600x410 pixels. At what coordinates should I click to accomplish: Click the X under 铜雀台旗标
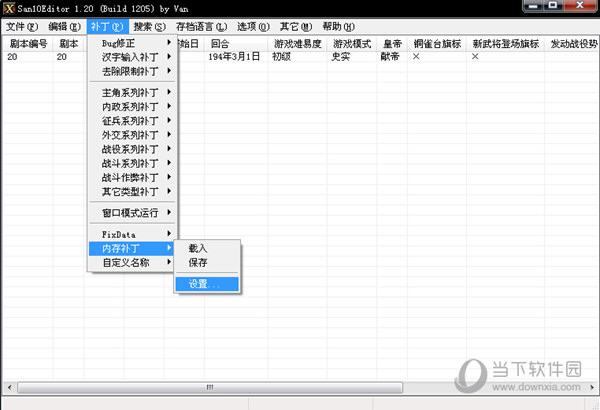[x=416, y=57]
